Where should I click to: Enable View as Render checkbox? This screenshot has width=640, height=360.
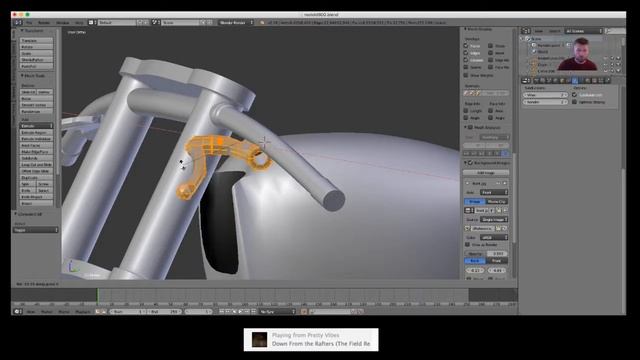pos(467,244)
